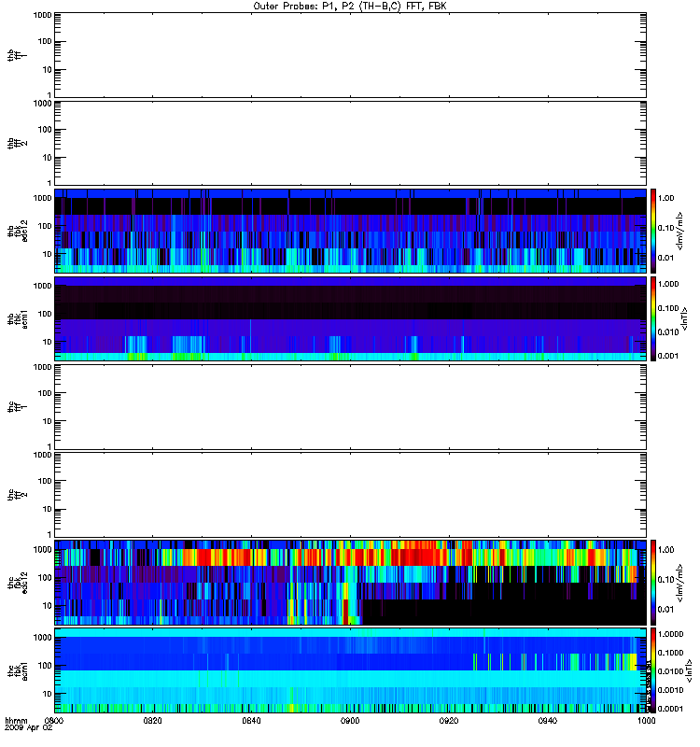
Task: Click '0.001' on the thb scm1 color bar
Action: (x=668, y=356)
